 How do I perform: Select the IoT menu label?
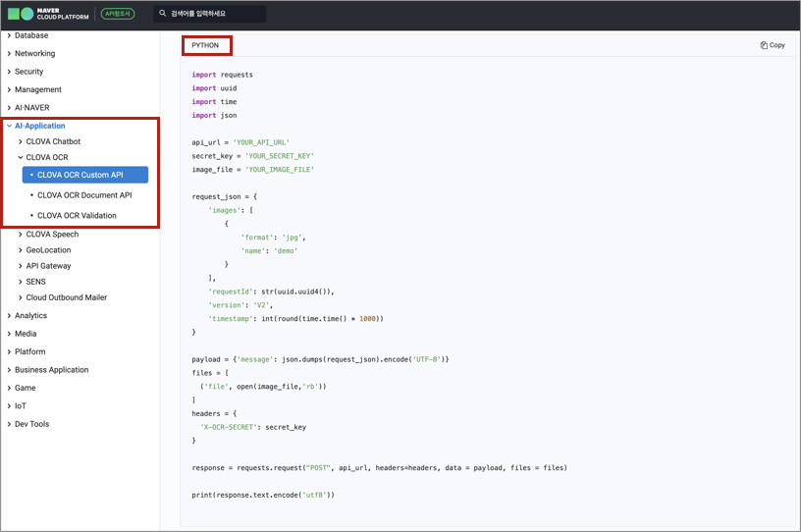pyautogui.click(x=21, y=406)
